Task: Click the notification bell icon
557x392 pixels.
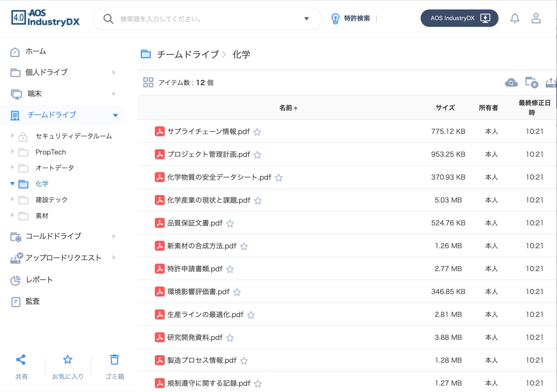Action: pyautogui.click(x=515, y=18)
